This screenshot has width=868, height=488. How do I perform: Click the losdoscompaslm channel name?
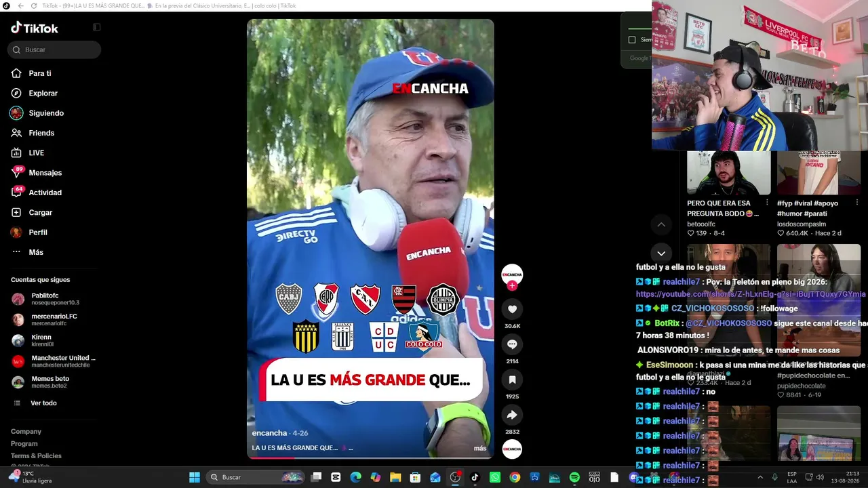[802, 224]
